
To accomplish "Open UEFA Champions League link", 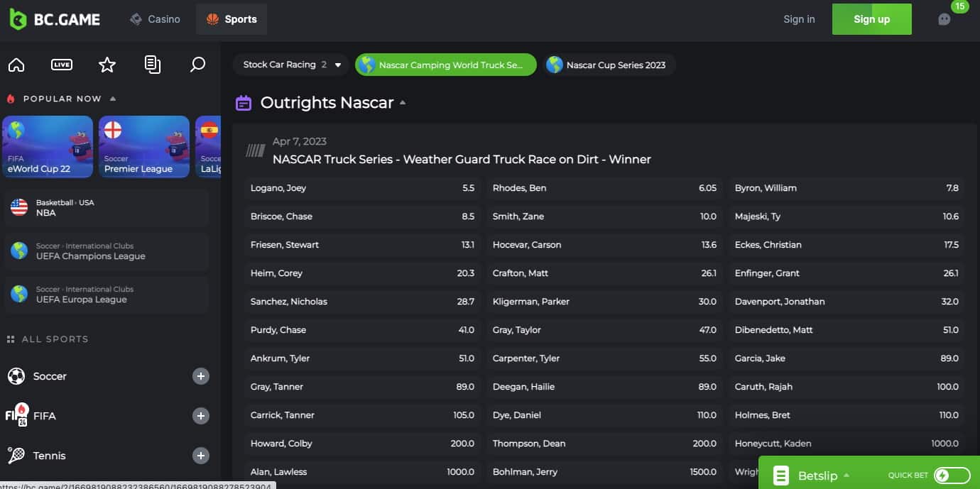I will 107,251.
